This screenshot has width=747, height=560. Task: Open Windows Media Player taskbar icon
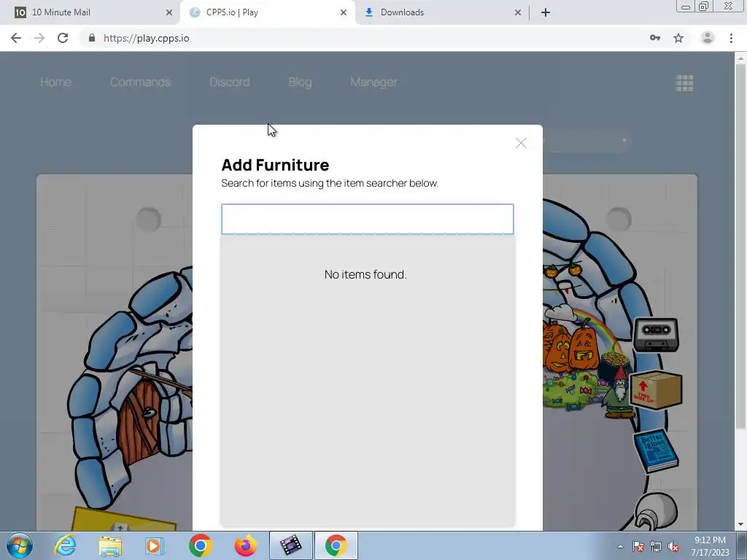(154, 545)
